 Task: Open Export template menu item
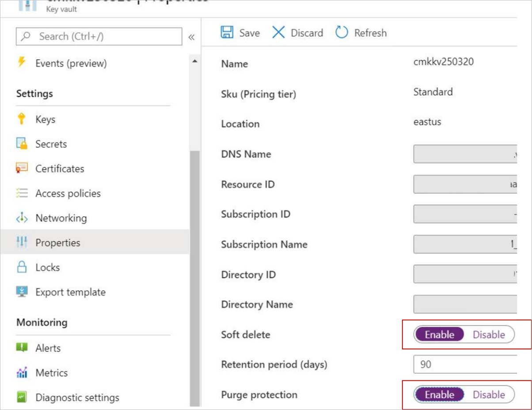(70, 292)
